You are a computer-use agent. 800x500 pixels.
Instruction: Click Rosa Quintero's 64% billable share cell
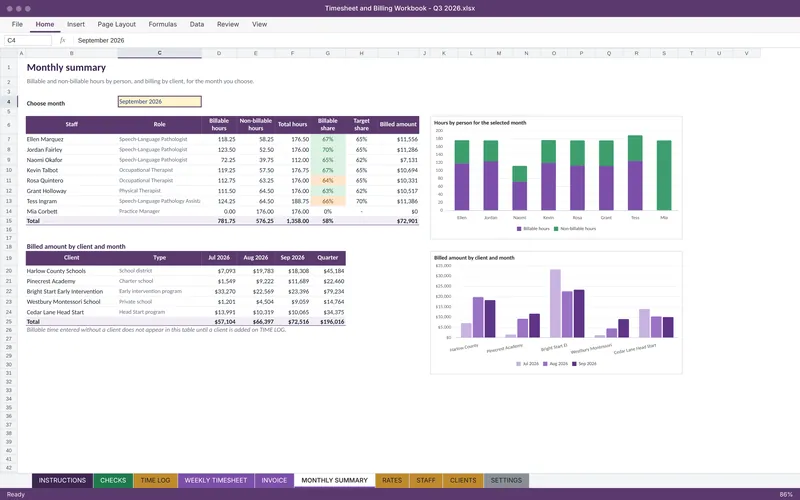[x=328, y=180]
